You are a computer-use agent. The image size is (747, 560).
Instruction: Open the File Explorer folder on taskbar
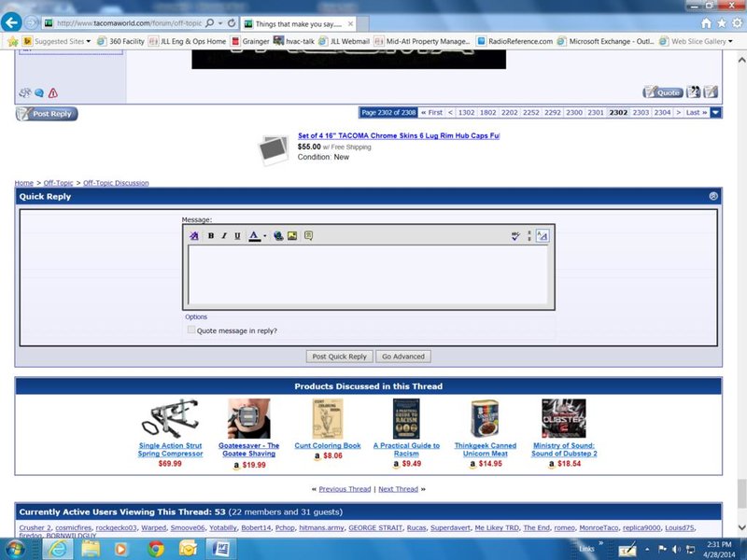tap(90, 550)
